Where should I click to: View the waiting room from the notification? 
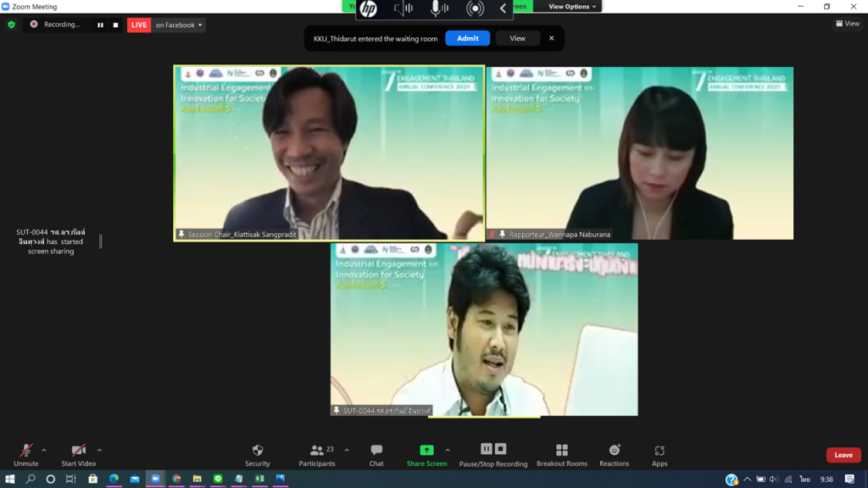point(518,38)
